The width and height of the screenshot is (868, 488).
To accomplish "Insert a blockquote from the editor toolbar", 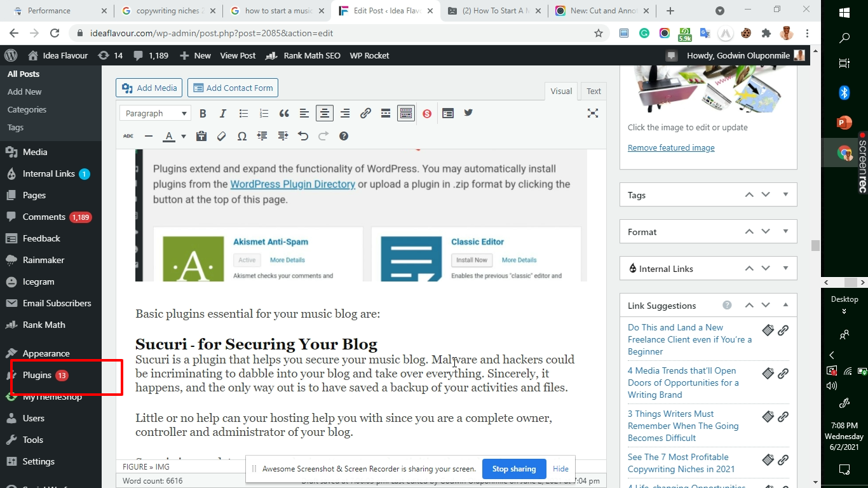I will (284, 113).
